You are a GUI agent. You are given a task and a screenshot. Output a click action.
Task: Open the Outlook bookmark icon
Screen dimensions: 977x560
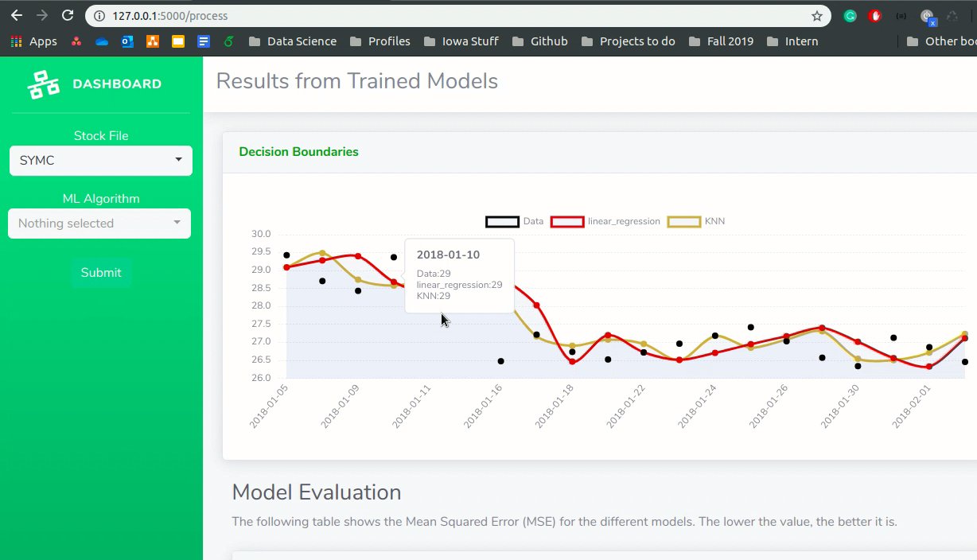point(127,41)
